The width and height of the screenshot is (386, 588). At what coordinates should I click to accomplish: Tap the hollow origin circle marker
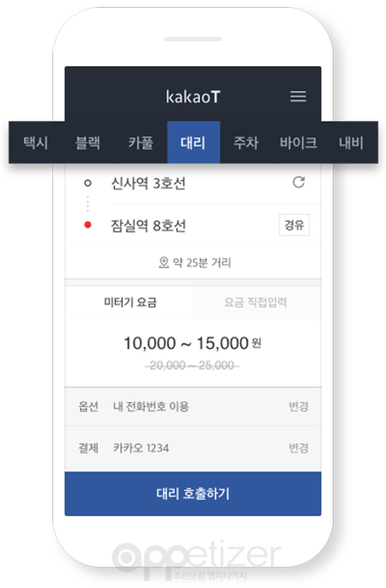tap(87, 183)
